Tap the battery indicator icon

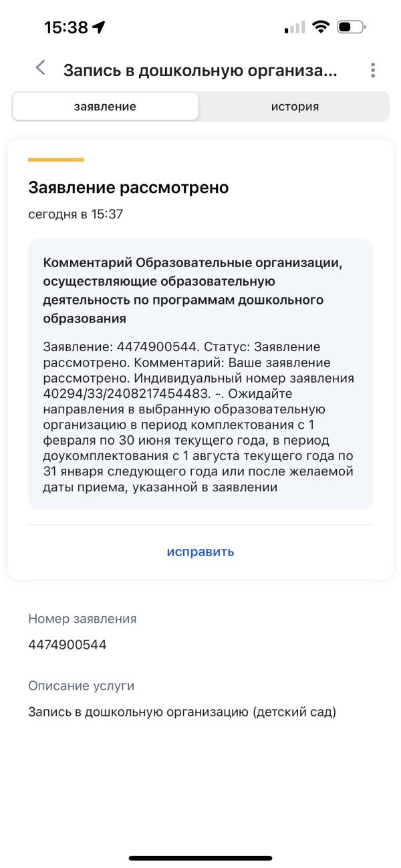pyautogui.click(x=352, y=27)
